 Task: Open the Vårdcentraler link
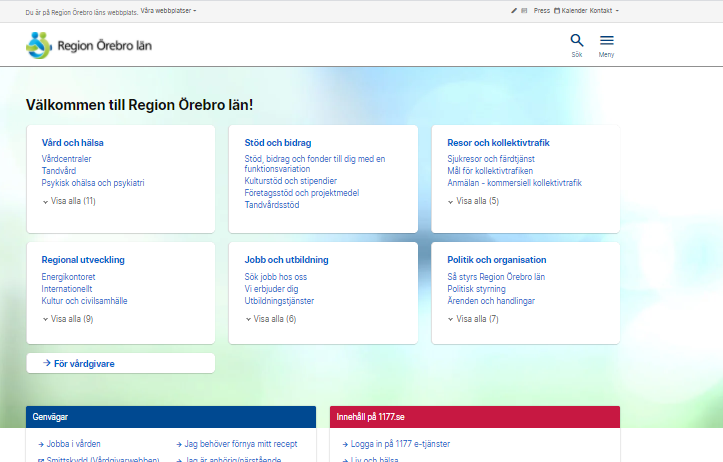(68, 159)
